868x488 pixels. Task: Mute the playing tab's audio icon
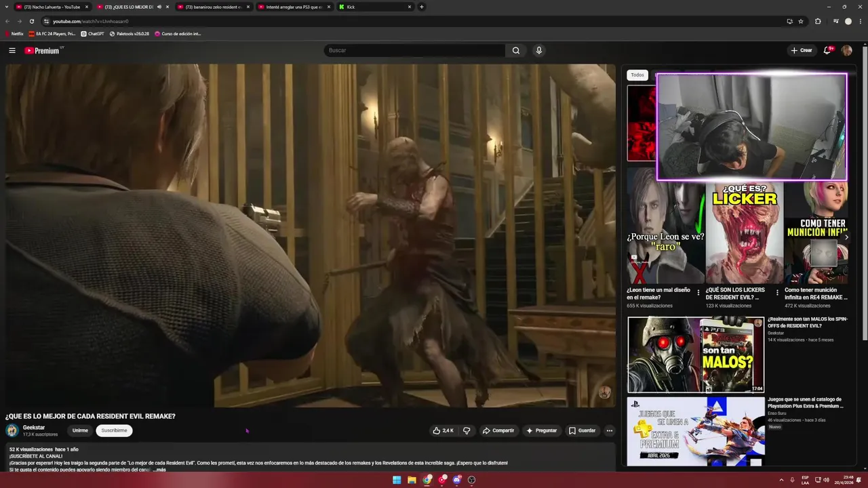point(159,7)
